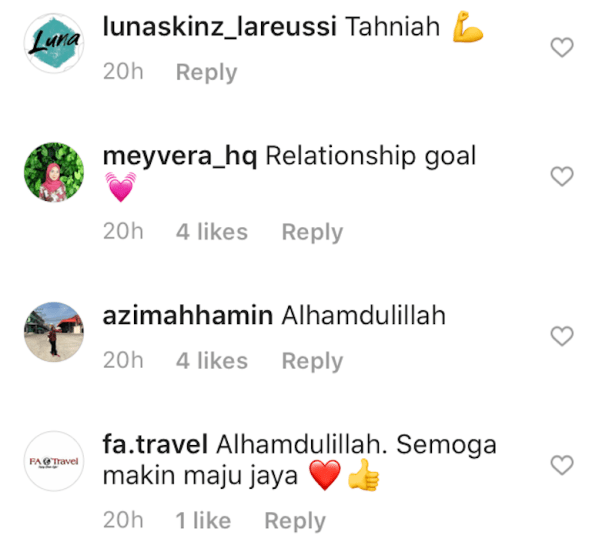This screenshot has width=616, height=542.
Task: Reply to fa.travel's comment
Action: click(295, 521)
